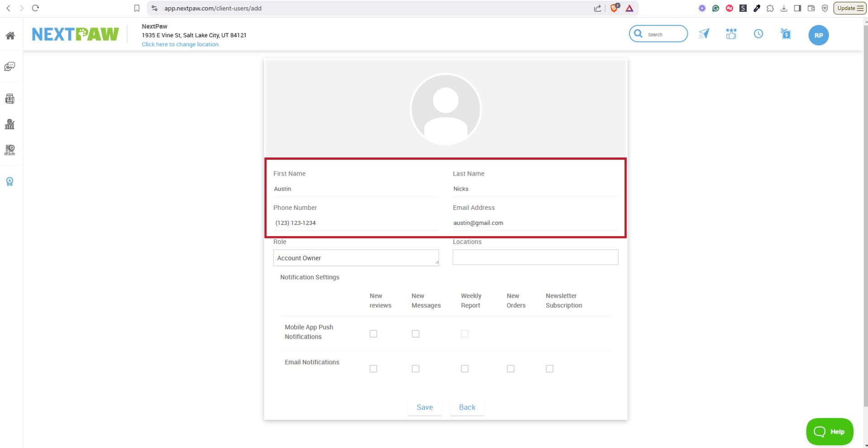Image resolution: width=868 pixels, height=448 pixels.
Task: Click the NextPaw logo
Action: tap(76, 34)
